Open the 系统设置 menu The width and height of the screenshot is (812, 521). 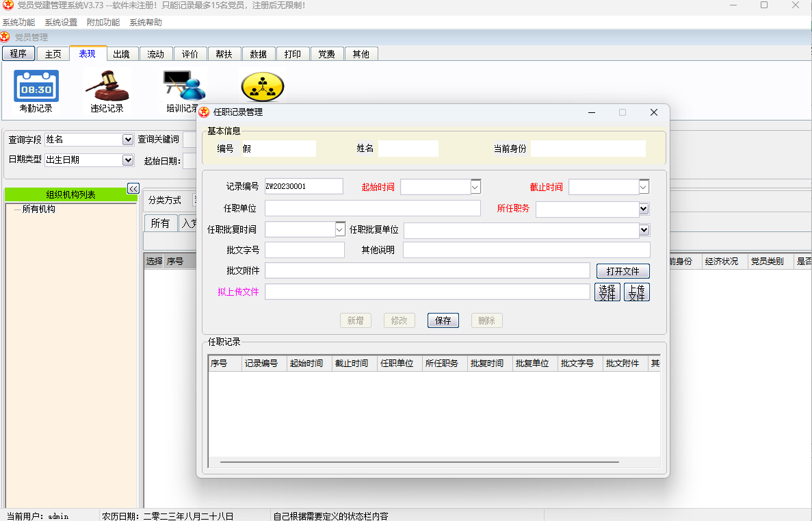click(61, 23)
